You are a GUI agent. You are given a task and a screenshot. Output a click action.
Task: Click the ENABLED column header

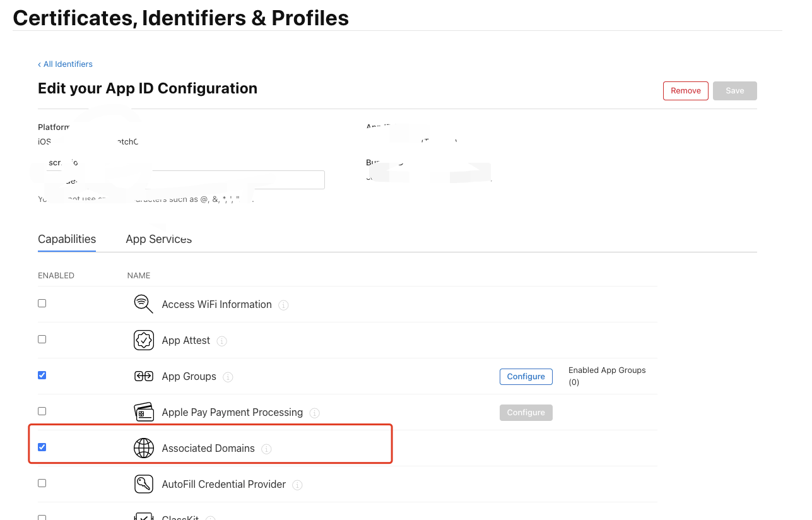pos(56,276)
